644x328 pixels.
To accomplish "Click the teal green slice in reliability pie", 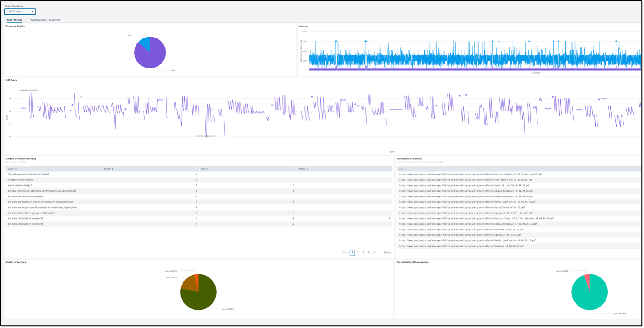I will point(590,294).
